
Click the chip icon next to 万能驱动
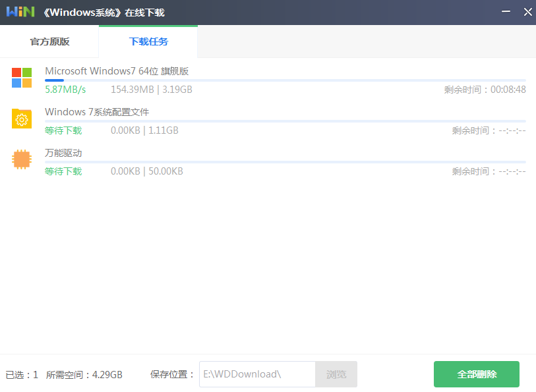(x=22, y=159)
